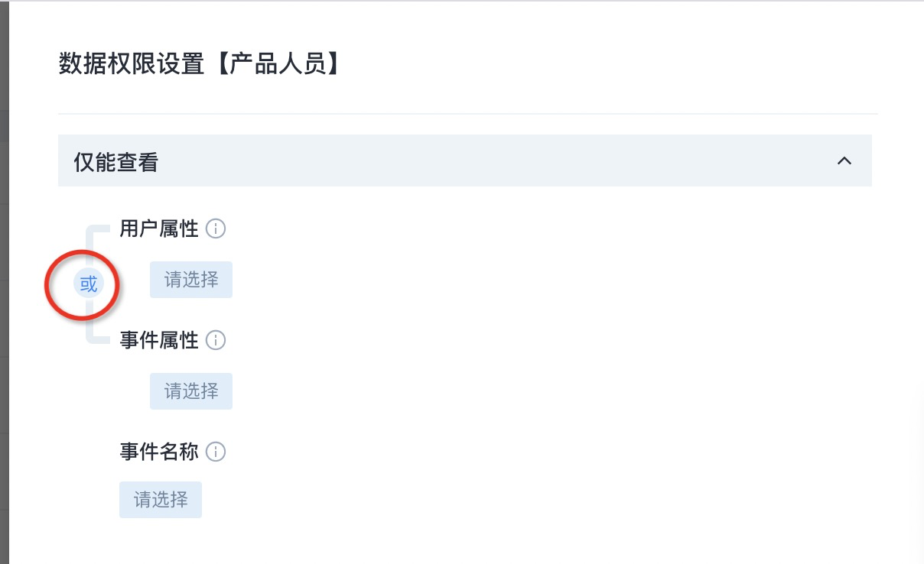Select the 事件属性 label

[159, 340]
